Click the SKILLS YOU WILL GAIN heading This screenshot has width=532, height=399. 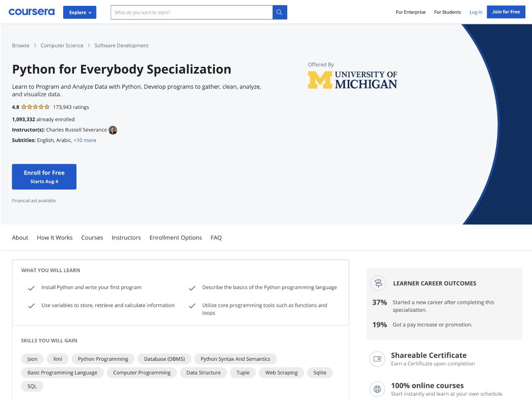tap(49, 341)
